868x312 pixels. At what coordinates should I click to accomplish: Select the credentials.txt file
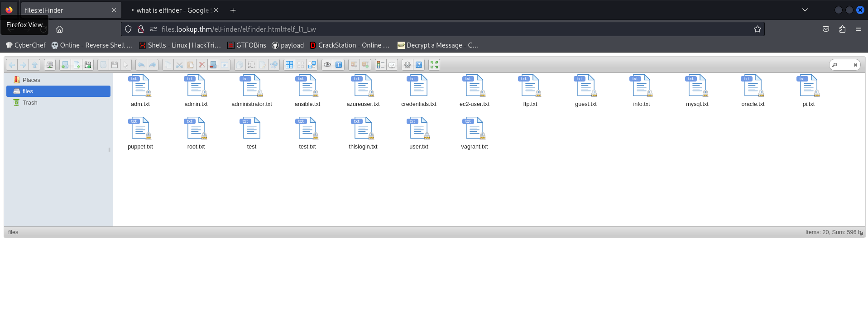pyautogui.click(x=419, y=91)
